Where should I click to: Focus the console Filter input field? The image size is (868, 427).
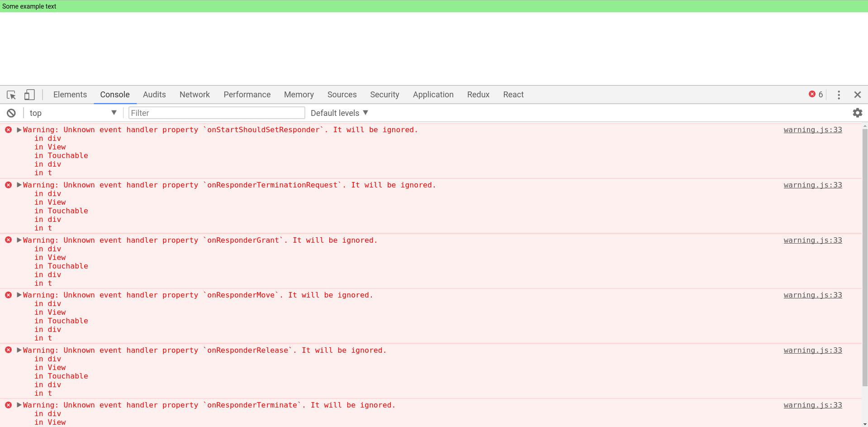(x=217, y=113)
